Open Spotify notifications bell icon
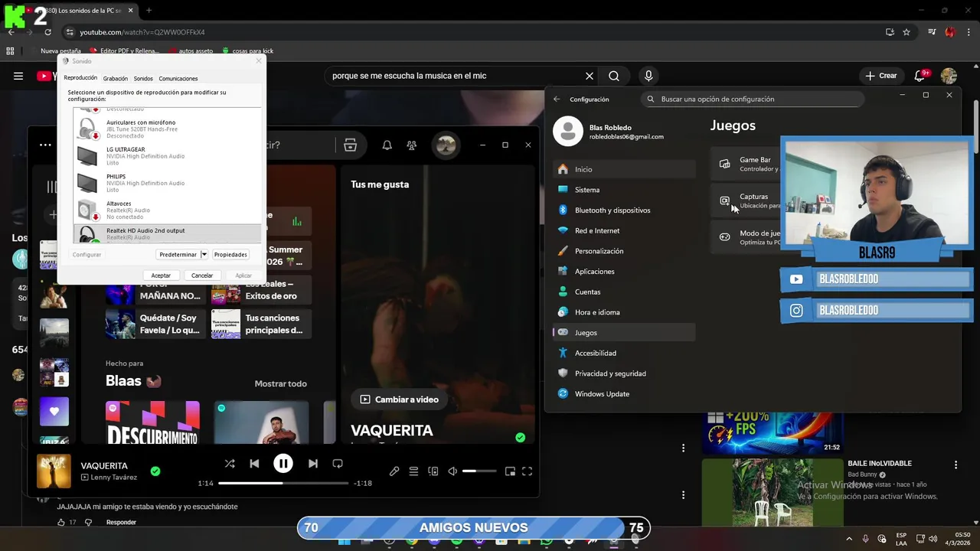 click(387, 145)
